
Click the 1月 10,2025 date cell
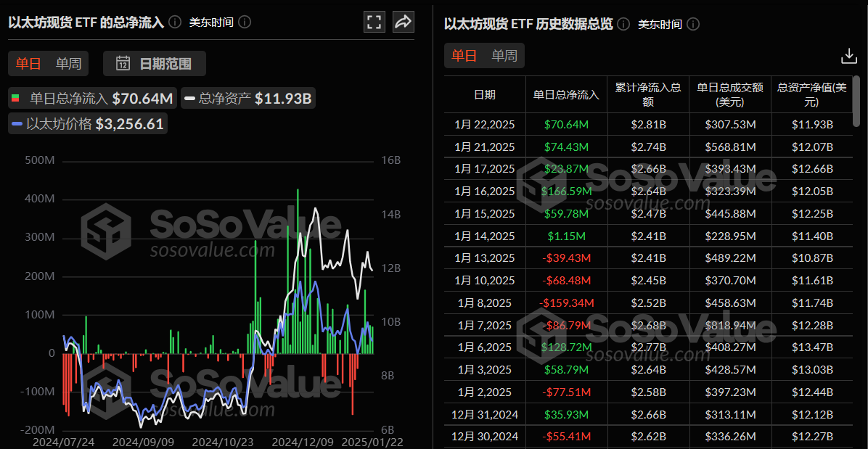(485, 280)
